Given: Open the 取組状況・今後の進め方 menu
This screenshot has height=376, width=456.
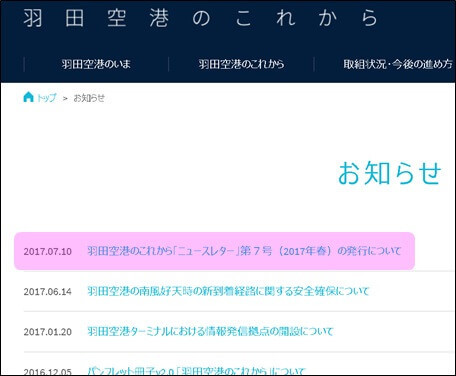Looking at the screenshot, I should [398, 64].
